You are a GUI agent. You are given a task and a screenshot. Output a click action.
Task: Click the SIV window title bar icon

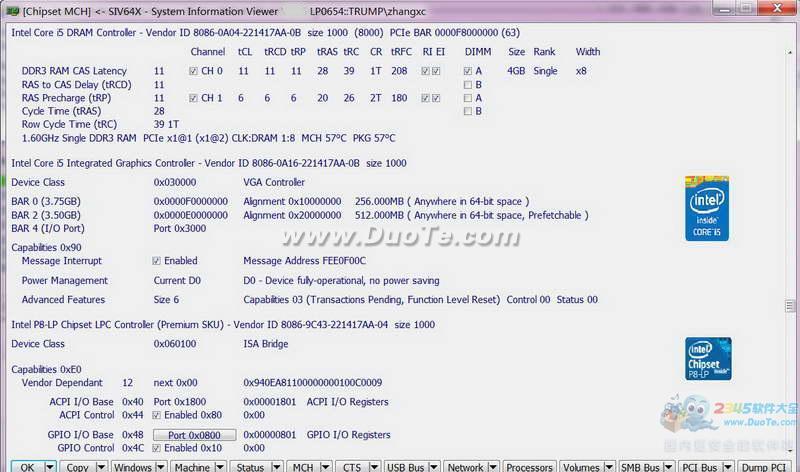pyautogui.click(x=9, y=9)
